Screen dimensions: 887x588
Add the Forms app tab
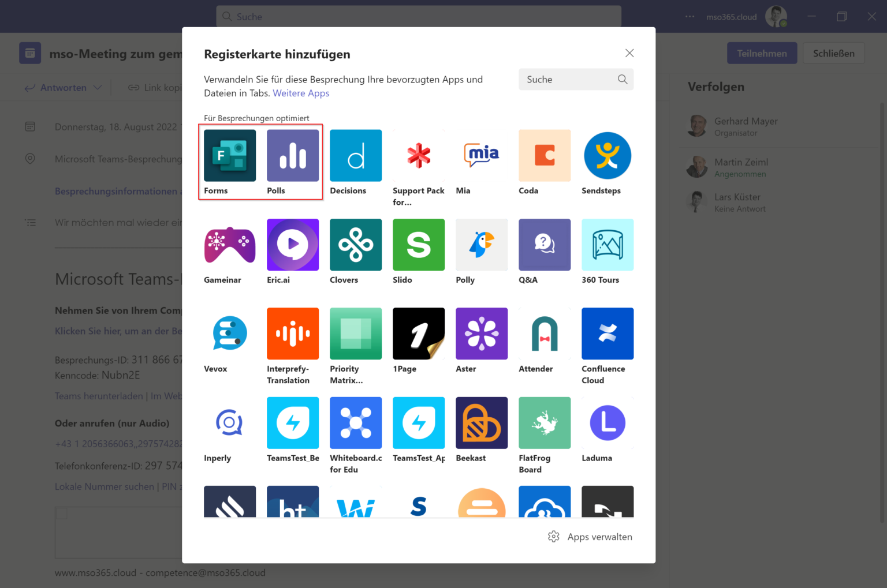pos(229,155)
